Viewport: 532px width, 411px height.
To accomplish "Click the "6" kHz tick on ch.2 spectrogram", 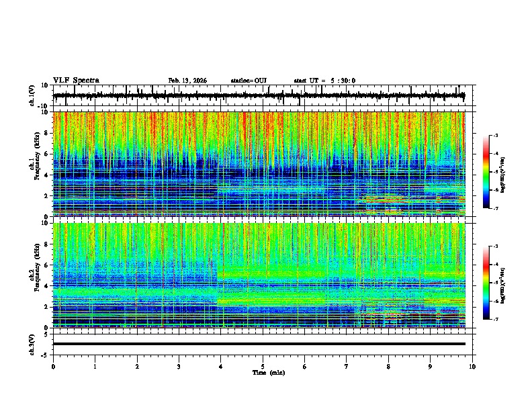I will (46, 265).
